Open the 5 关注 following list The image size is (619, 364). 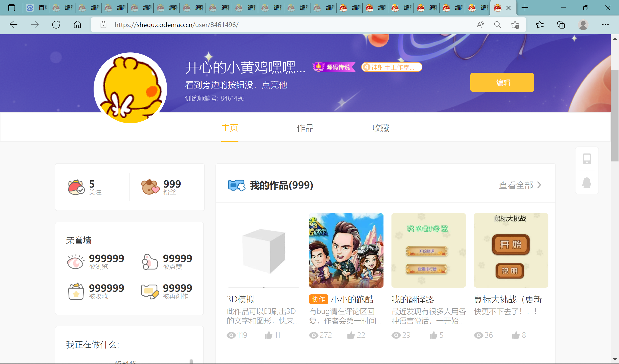pos(85,187)
